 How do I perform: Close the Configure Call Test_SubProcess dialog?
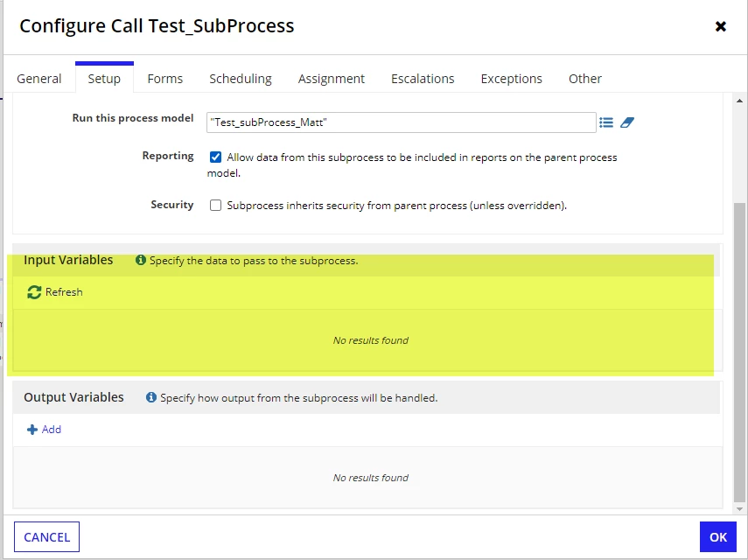720,26
